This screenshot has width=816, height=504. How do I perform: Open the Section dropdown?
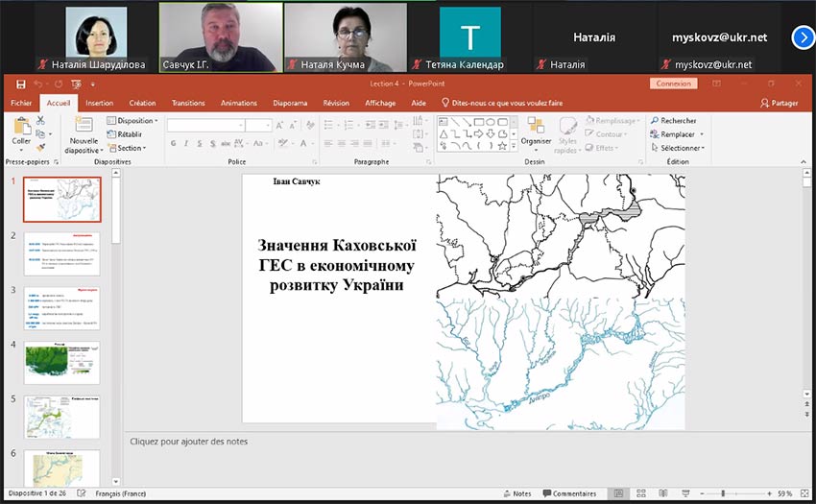[x=129, y=148]
